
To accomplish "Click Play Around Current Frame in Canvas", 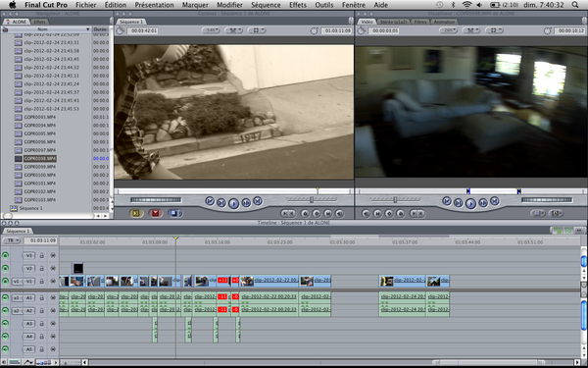I will click(246, 203).
